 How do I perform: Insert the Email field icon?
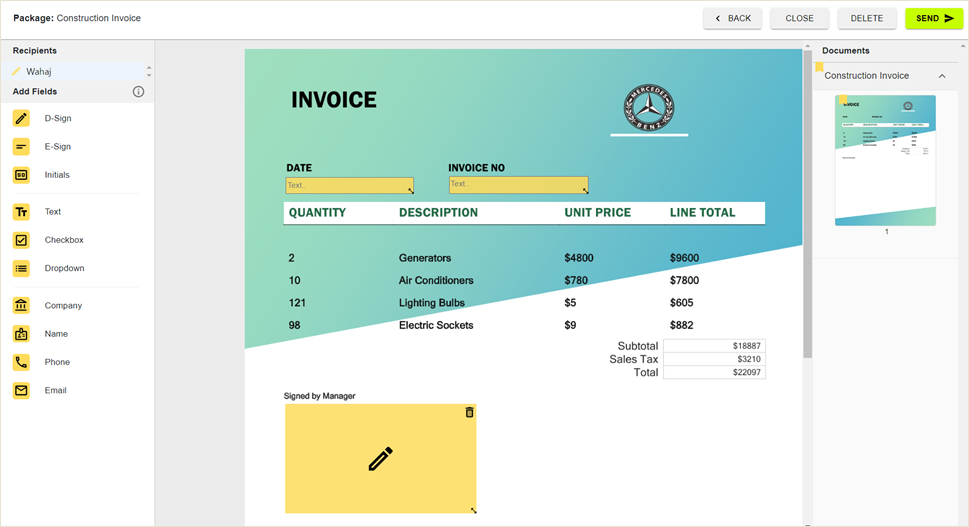[x=21, y=390]
